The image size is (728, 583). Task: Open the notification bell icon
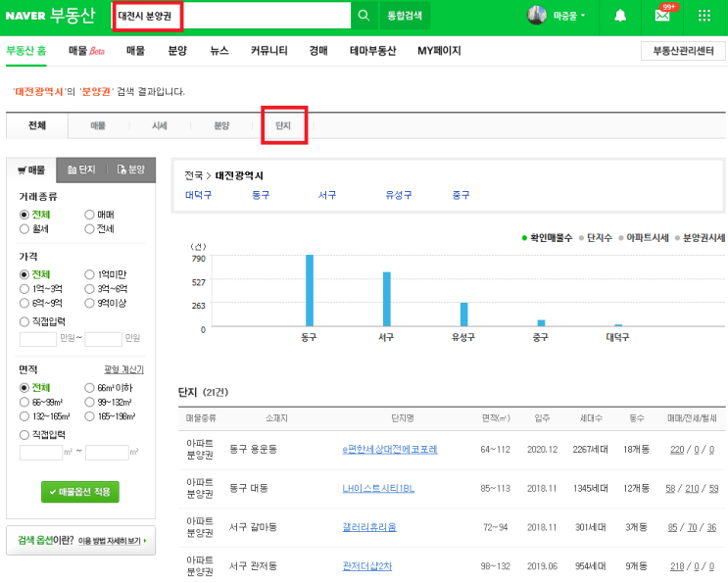click(620, 17)
